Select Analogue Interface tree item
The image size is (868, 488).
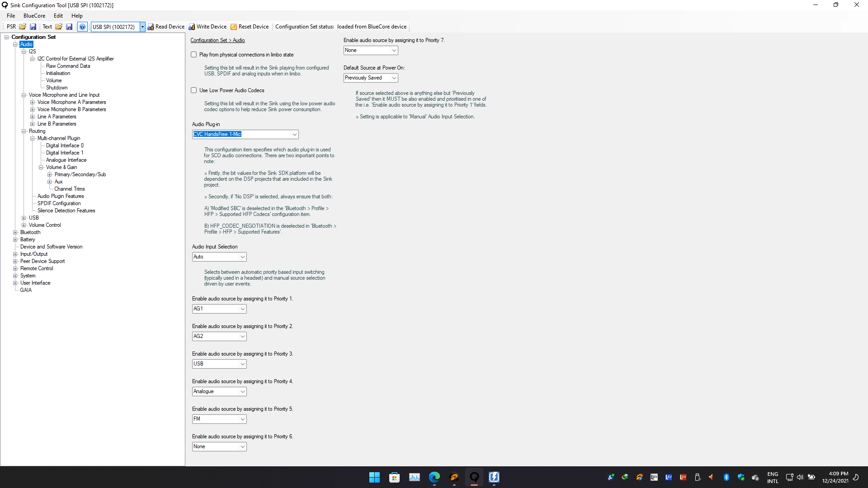[66, 160]
